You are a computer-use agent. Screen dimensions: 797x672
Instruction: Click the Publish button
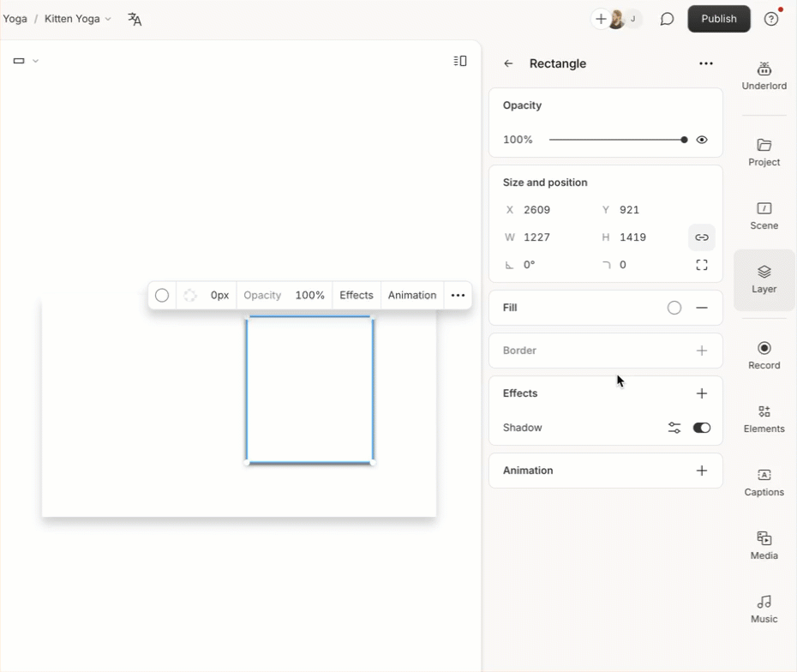point(719,19)
